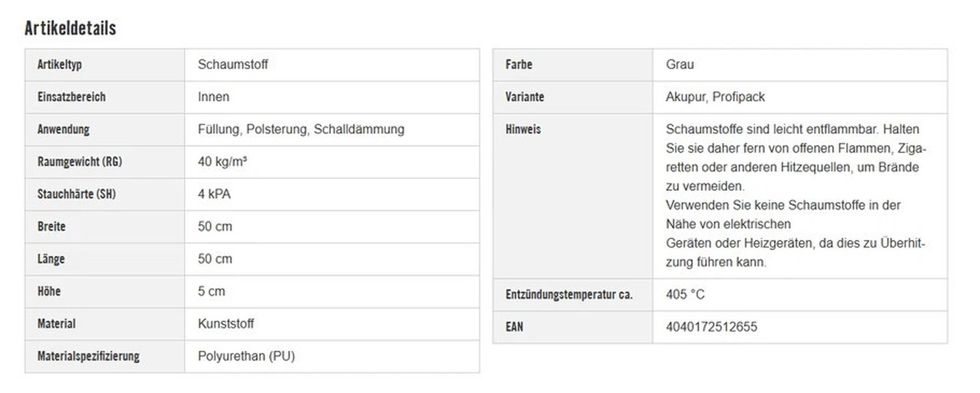Click Füllung, Polsterung, Schalldämmung text
The width and height of the screenshot is (980, 393).
coord(301,130)
